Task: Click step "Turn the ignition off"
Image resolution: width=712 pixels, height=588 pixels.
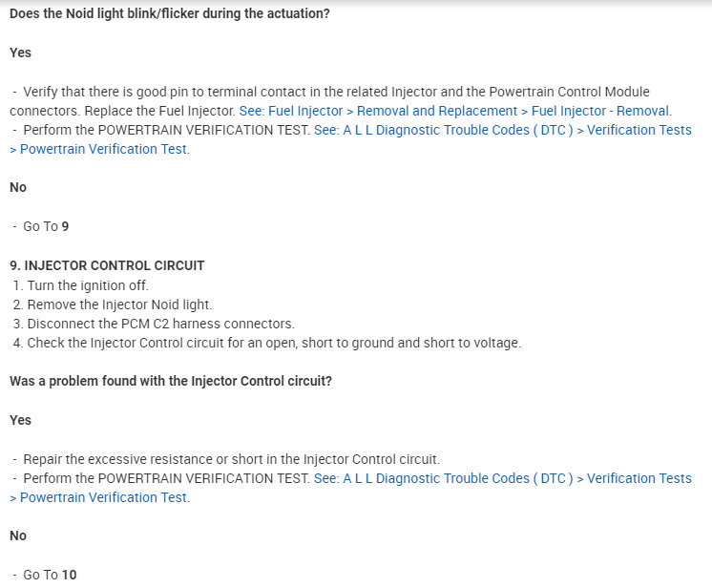Action: click(87, 285)
